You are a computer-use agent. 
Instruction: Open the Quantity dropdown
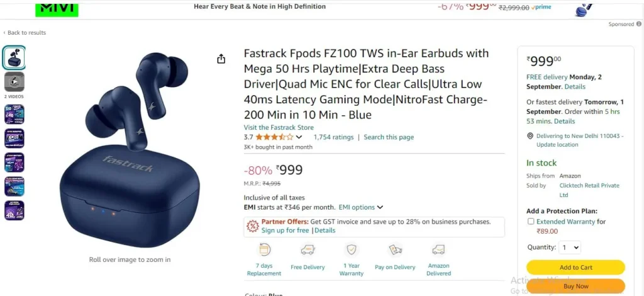[570, 248]
